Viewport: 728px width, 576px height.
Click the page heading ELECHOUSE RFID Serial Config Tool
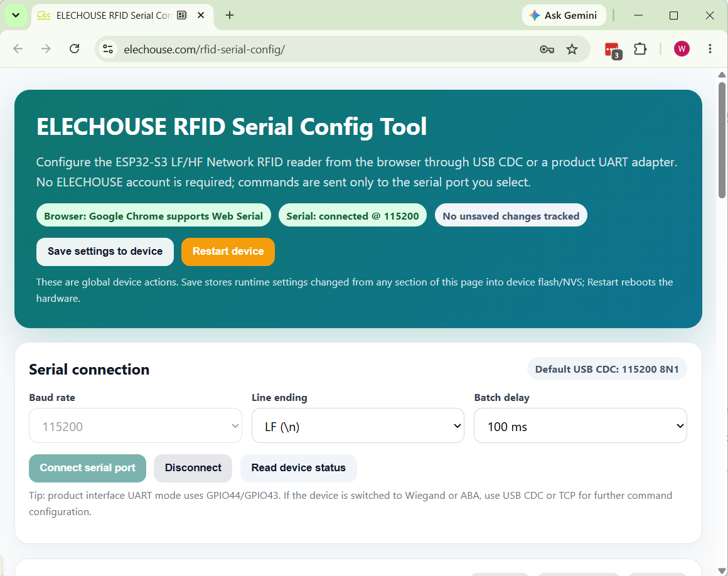[231, 127]
